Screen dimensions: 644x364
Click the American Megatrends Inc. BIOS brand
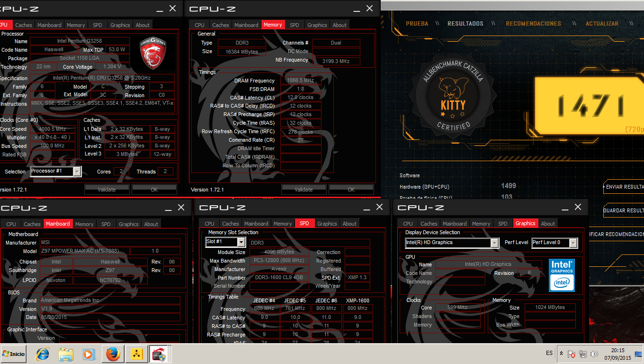[x=110, y=300]
